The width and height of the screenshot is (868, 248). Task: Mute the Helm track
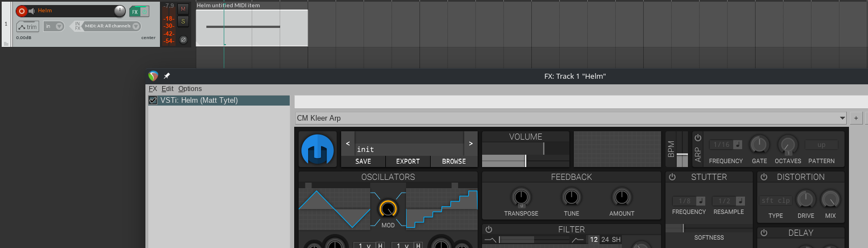pyautogui.click(x=183, y=9)
